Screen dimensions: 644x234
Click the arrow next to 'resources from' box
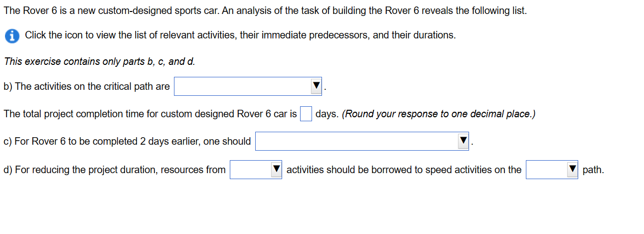[x=276, y=170]
